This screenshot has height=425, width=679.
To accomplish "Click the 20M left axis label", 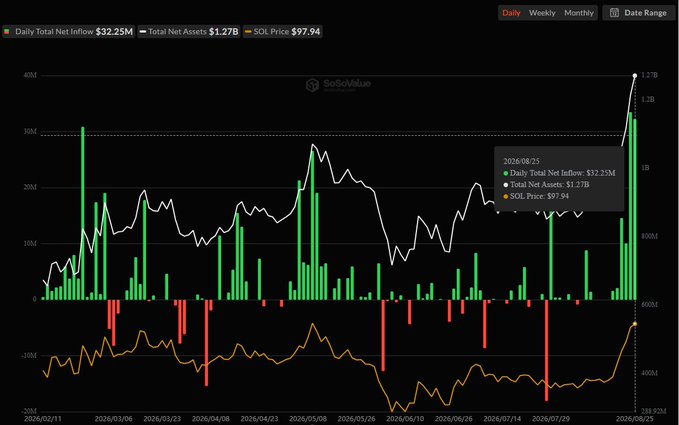I will point(30,187).
